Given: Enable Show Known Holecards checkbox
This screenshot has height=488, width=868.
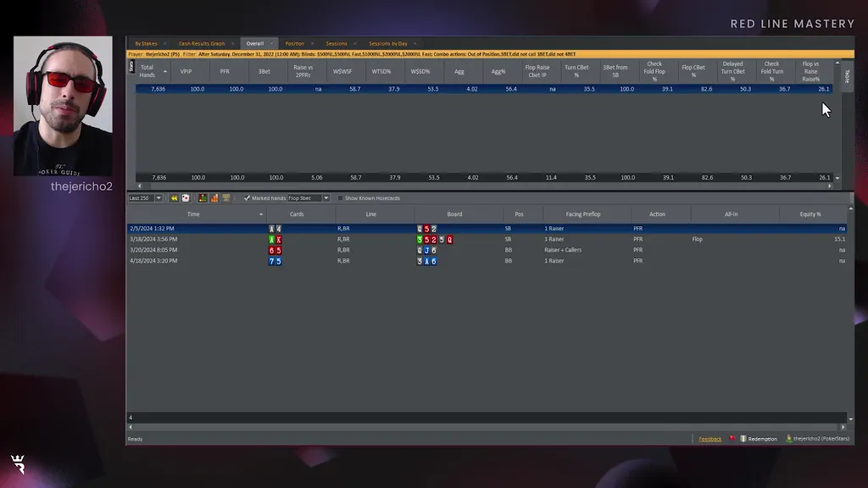Looking at the screenshot, I should pos(341,198).
